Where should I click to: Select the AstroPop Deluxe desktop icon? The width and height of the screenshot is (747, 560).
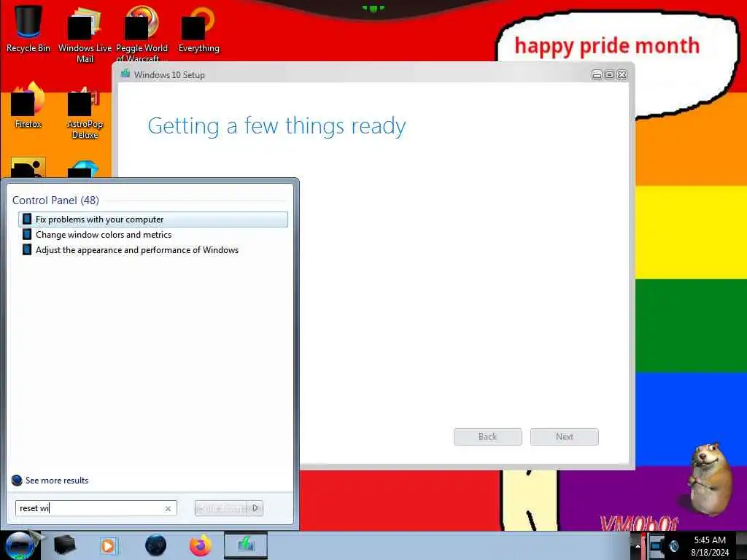pos(85,112)
